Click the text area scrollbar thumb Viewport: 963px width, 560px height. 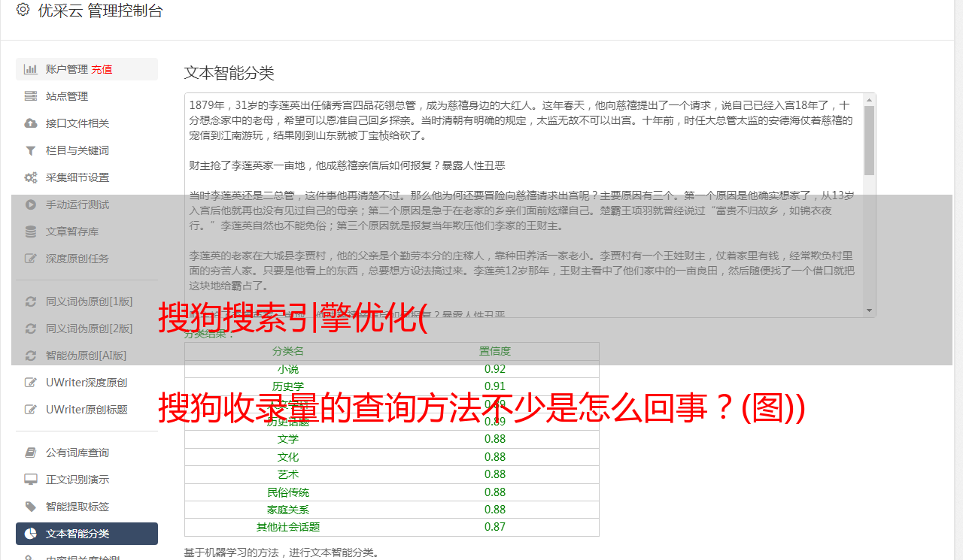tap(869, 141)
